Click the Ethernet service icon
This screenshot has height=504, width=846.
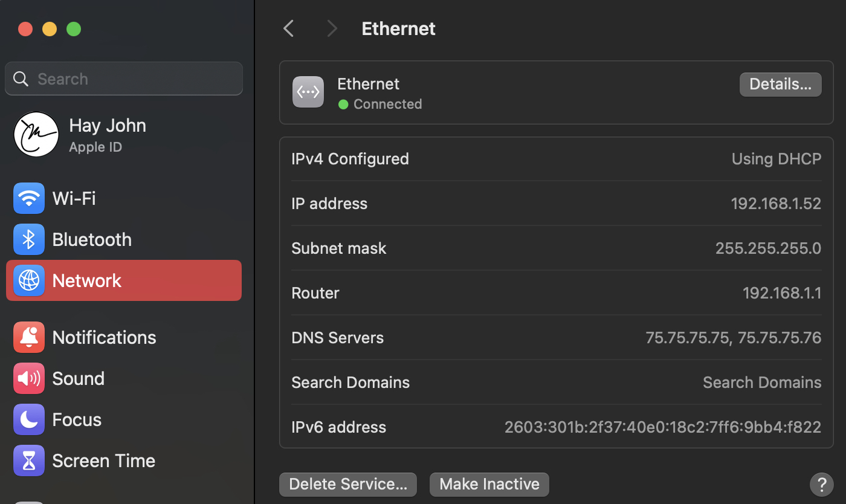pyautogui.click(x=308, y=92)
